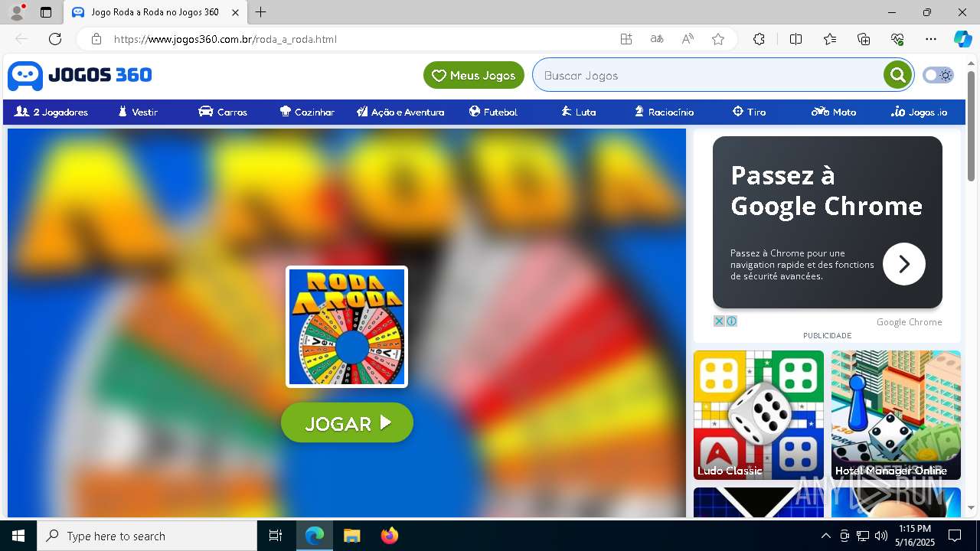Image resolution: width=980 pixels, height=551 pixels.
Task: Open the taskbar clock and date
Action: pyautogui.click(x=915, y=536)
